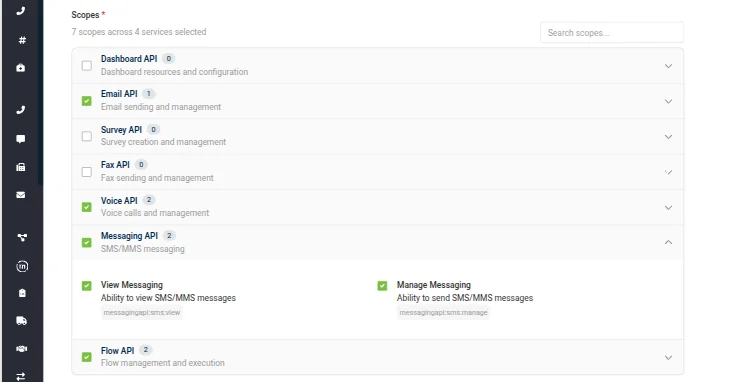Click the messagingapi:sms:manage scope tag
Viewport: 731px width, 382px height.
point(443,313)
